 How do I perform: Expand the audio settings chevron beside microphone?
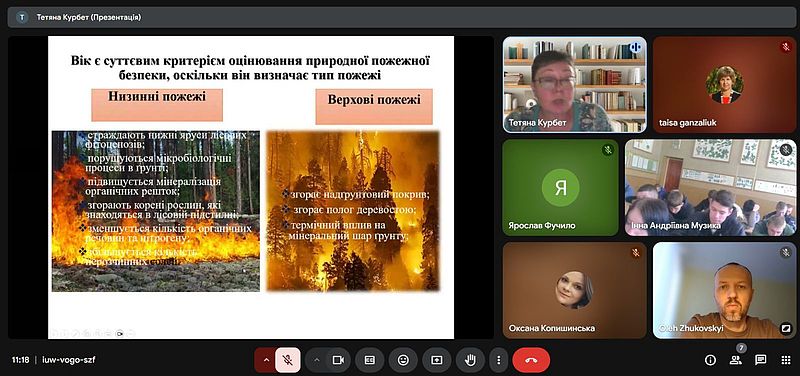pos(265,360)
